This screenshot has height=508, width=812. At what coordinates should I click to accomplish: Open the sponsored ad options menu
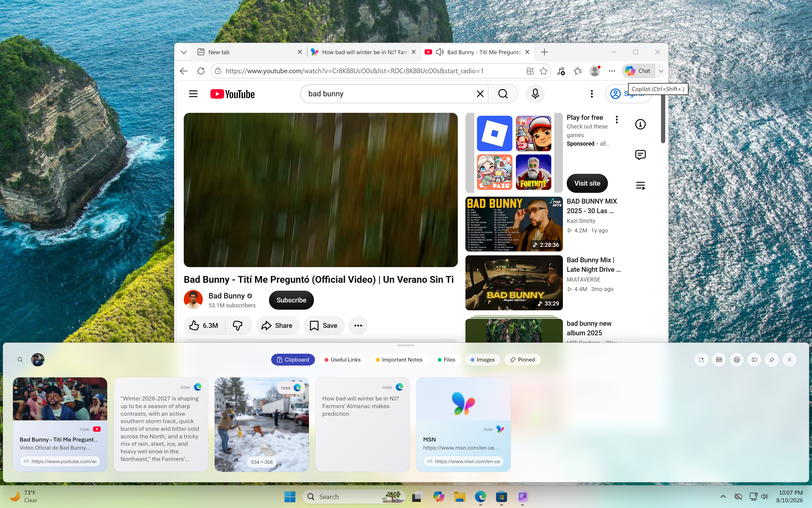point(617,120)
